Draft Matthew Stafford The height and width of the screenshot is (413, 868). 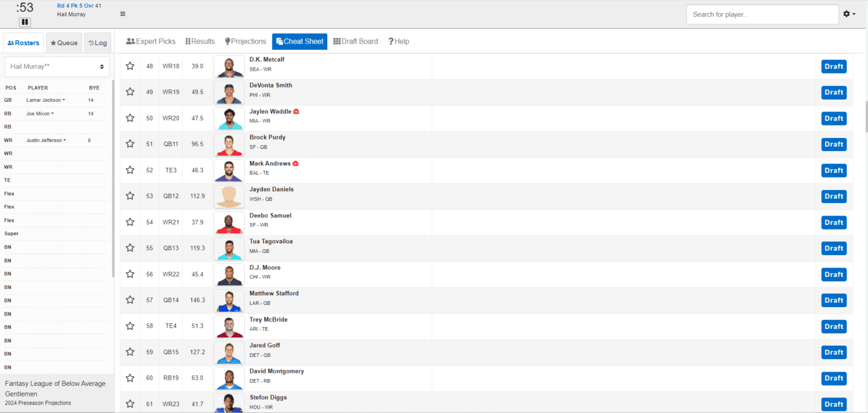pos(834,300)
